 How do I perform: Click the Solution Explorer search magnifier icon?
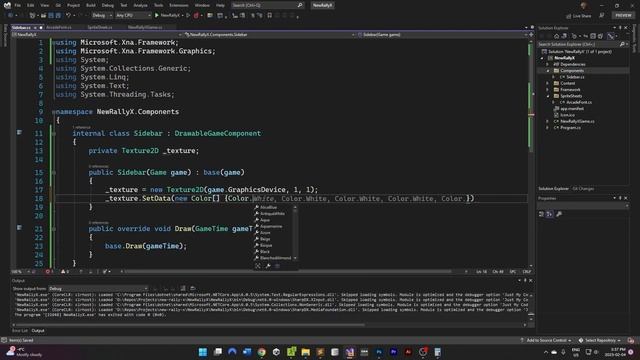click(x=622, y=44)
